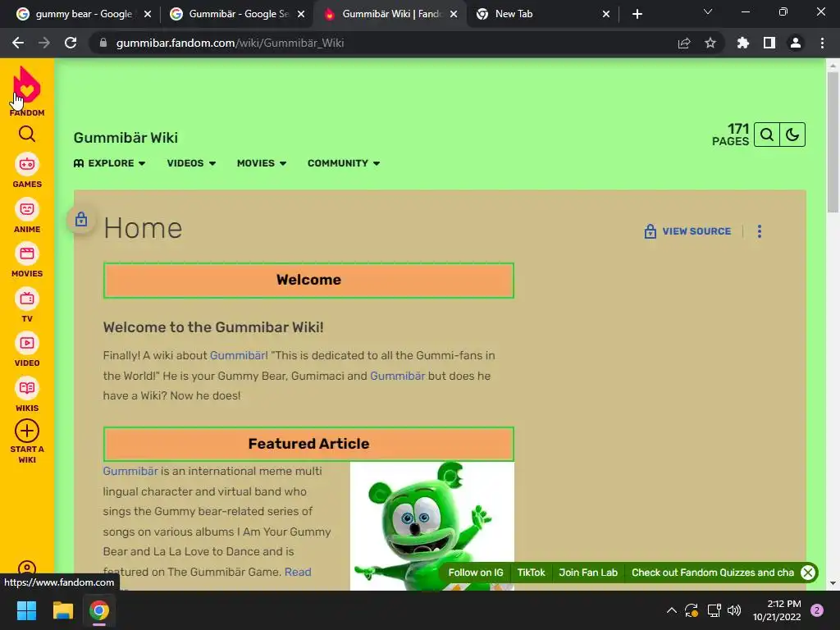840x630 pixels.
Task: Click the page lock icon beside Home
Action: (x=81, y=219)
